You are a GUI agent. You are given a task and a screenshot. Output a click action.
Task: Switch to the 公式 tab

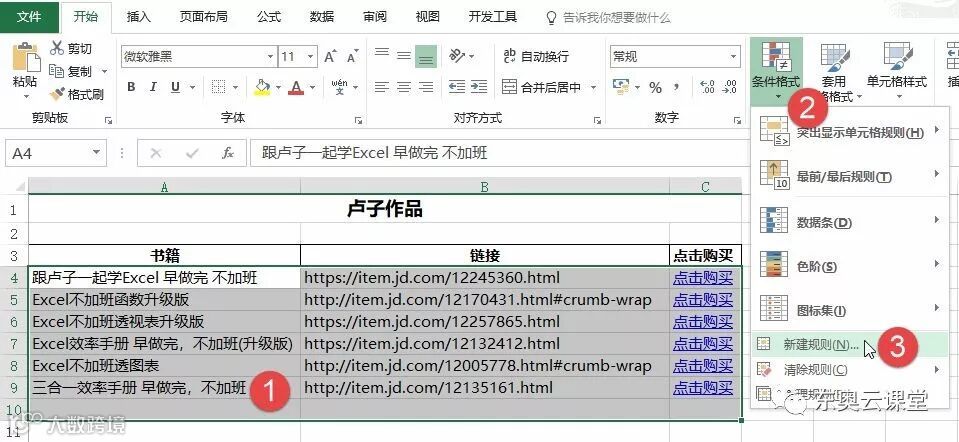269,17
